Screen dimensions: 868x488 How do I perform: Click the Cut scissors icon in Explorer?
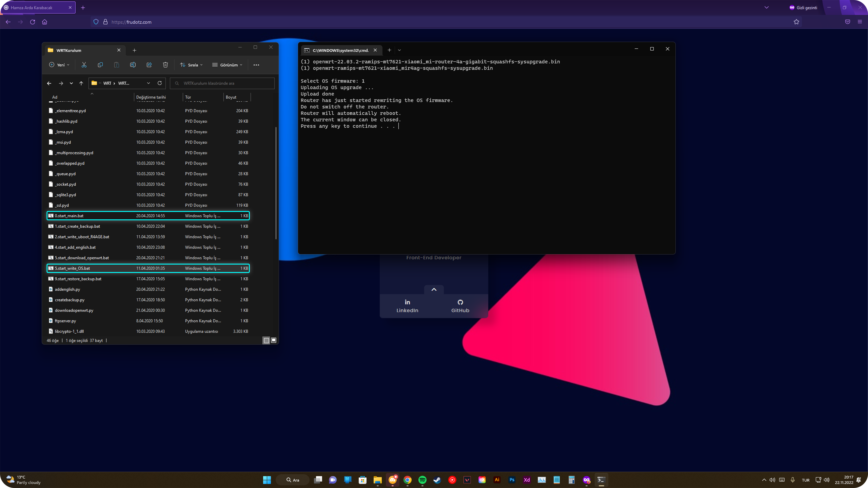[84, 65]
